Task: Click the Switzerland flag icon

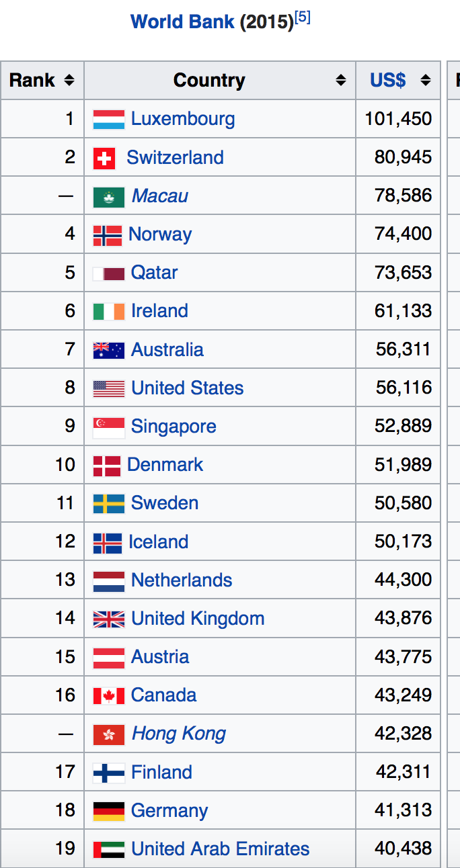Action: (x=104, y=158)
